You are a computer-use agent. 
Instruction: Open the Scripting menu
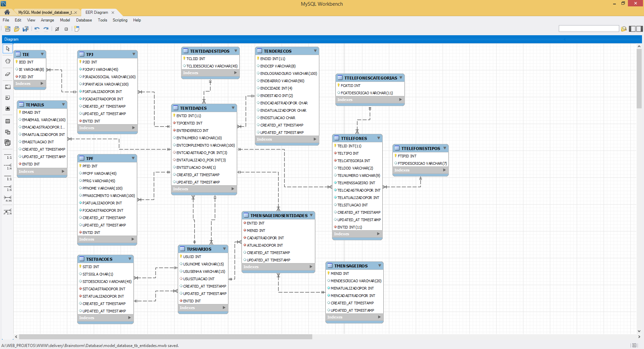tap(120, 20)
